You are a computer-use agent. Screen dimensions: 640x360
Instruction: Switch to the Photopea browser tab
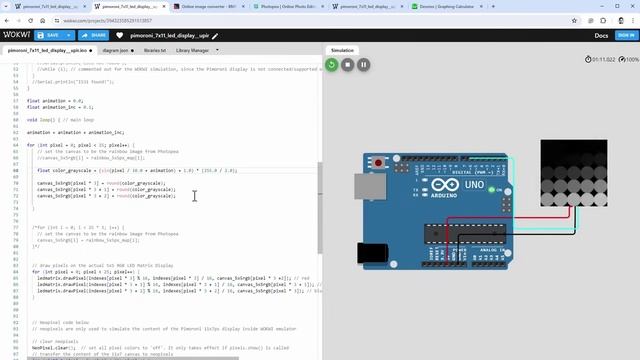tap(288, 7)
